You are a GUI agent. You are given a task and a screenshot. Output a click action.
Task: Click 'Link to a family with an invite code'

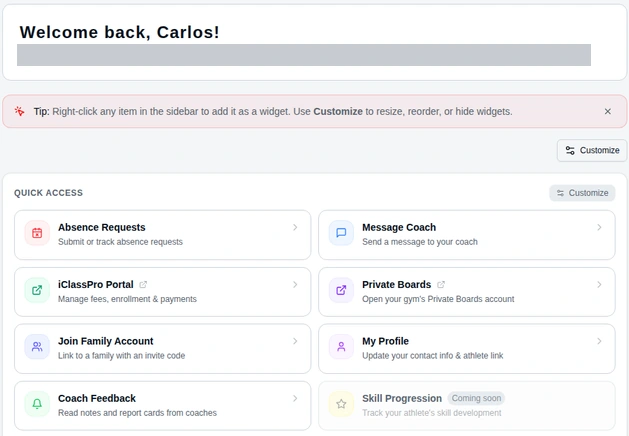[x=122, y=356]
